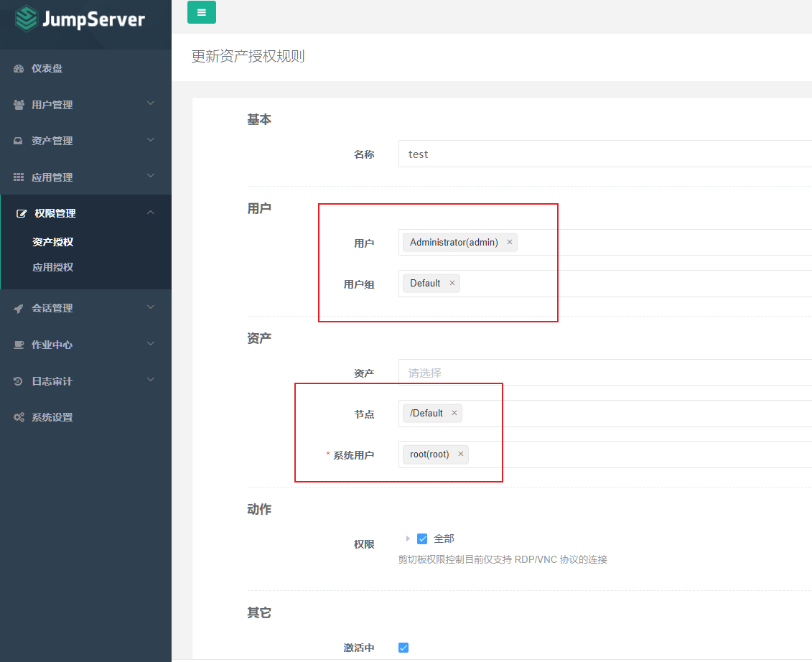Expand the 资产管理 chevron
The height and width of the screenshot is (662, 812).
click(151, 140)
